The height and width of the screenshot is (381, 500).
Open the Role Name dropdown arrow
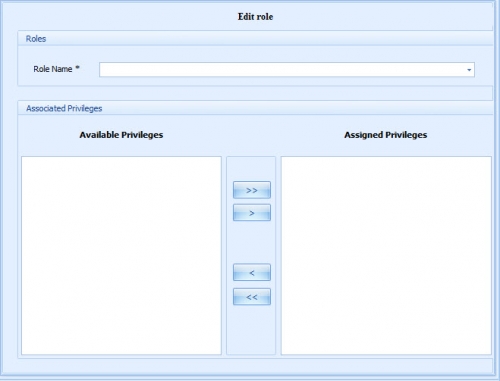[469, 70]
